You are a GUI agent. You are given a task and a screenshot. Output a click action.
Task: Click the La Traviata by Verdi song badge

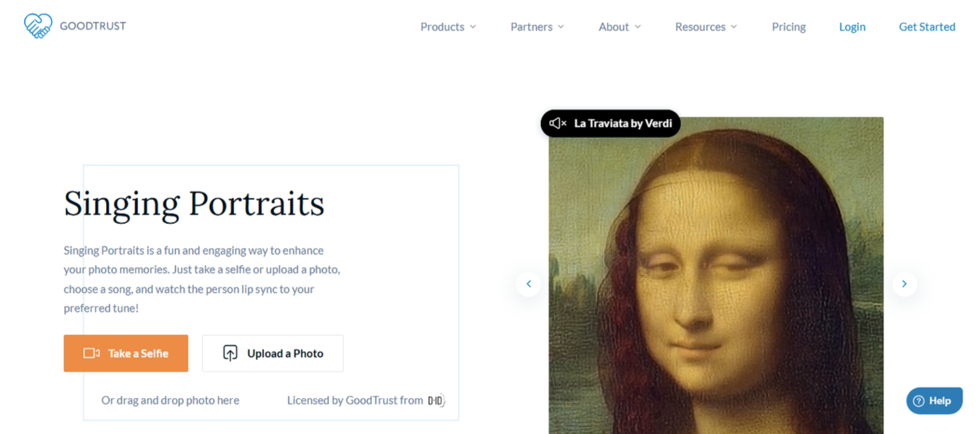[610, 123]
